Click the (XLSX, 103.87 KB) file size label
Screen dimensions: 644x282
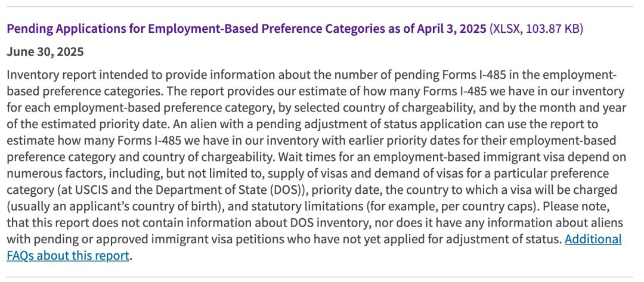[x=536, y=29]
